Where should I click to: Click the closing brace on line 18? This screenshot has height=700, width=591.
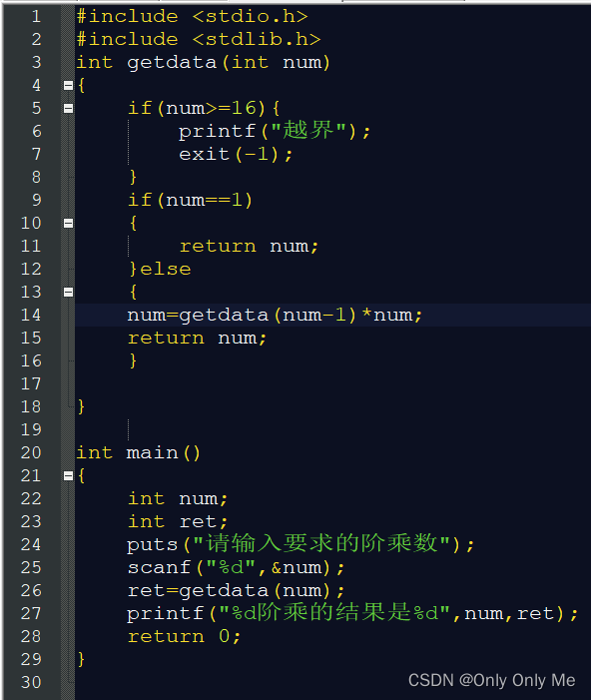click(x=81, y=406)
